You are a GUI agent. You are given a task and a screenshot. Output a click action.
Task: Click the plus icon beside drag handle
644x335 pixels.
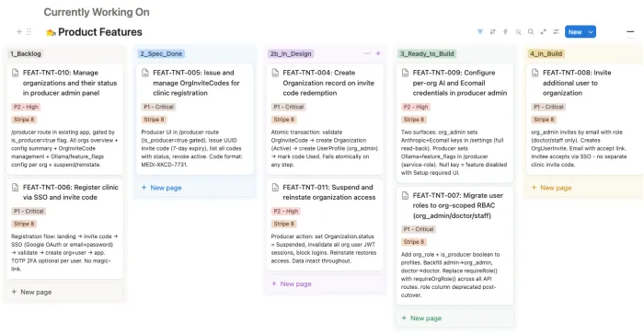[x=19, y=31]
